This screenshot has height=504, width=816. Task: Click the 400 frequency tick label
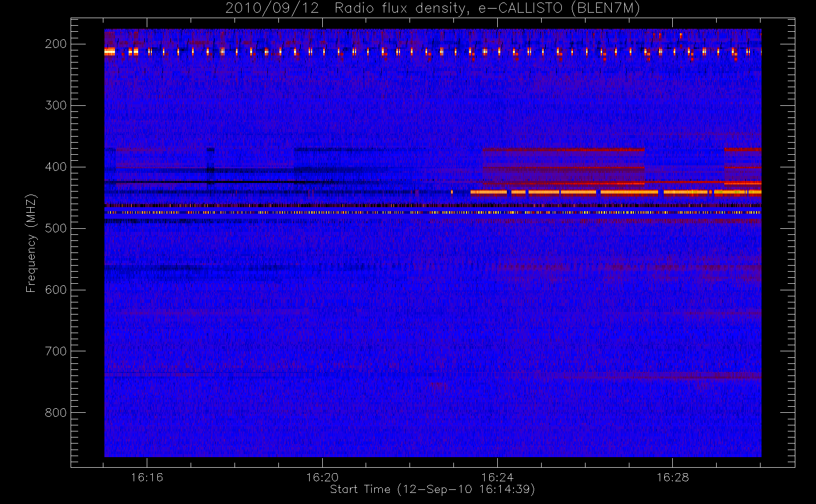(x=56, y=167)
